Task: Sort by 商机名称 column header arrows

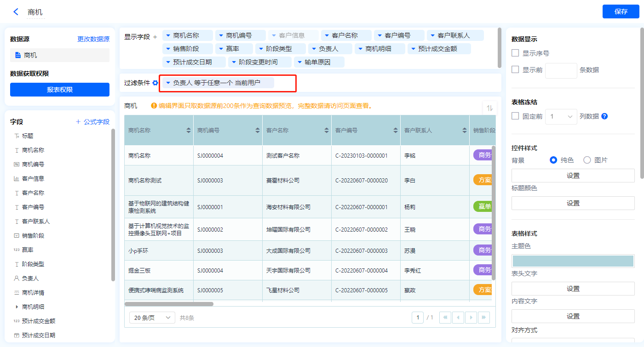Action: tap(189, 131)
